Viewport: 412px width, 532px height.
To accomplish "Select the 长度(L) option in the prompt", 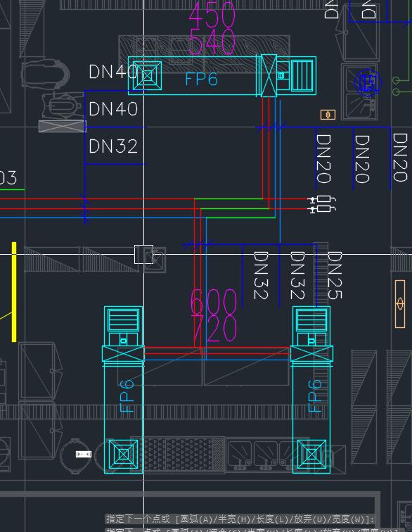I will pyautogui.click(x=271, y=519).
